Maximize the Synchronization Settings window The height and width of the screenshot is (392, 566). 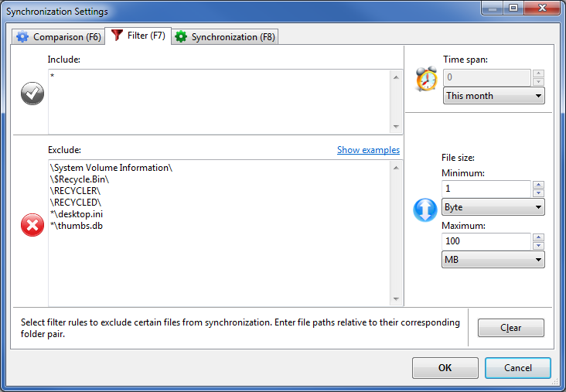tap(513, 8)
